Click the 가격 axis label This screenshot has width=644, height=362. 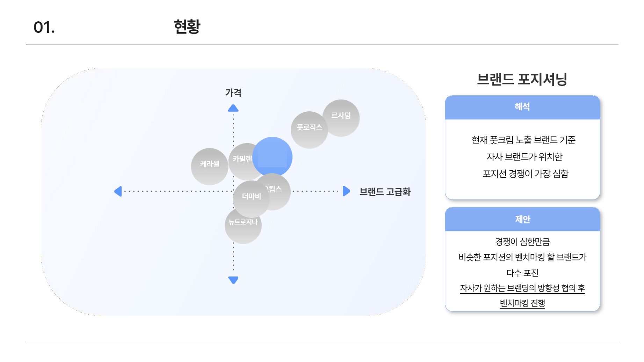(x=233, y=93)
